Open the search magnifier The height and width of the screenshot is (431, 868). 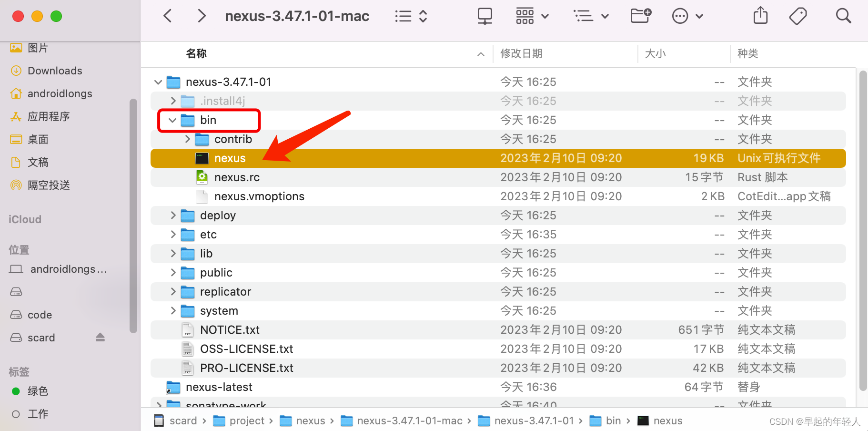pos(843,16)
